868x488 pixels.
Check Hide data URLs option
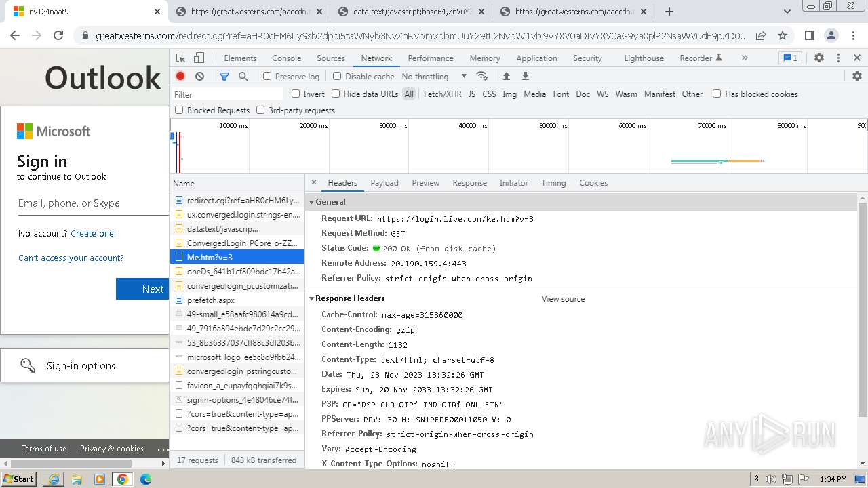(x=336, y=94)
